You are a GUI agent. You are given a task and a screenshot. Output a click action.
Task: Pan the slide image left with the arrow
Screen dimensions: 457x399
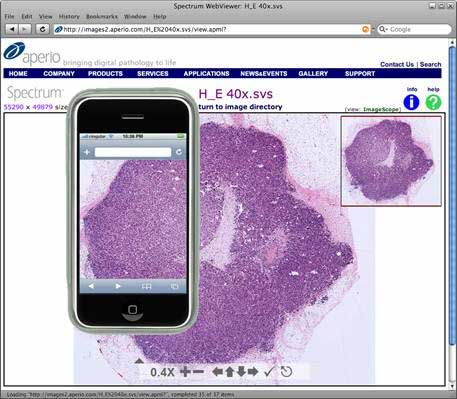point(217,371)
